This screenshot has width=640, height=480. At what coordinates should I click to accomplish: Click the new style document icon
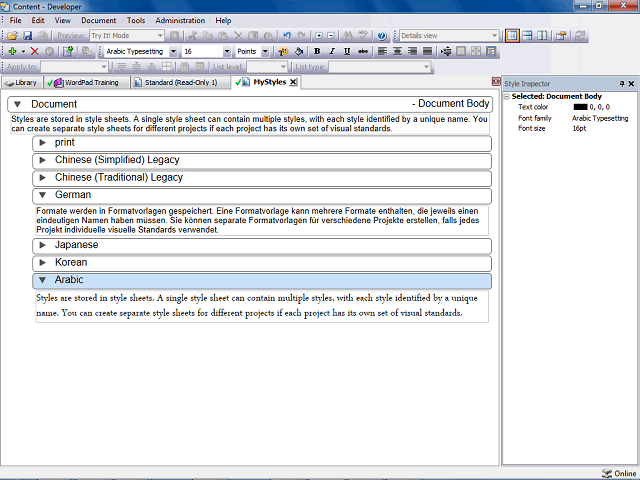pos(68,51)
